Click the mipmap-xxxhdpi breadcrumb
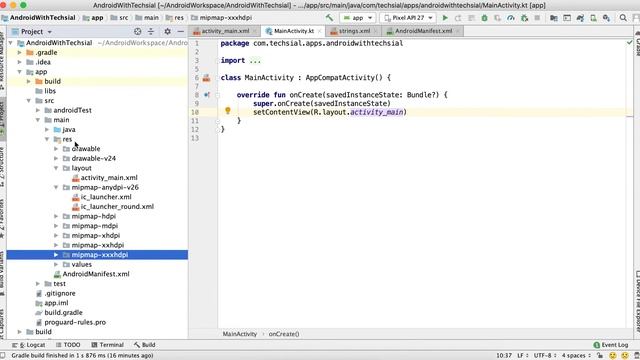The image size is (640, 360). [222, 18]
